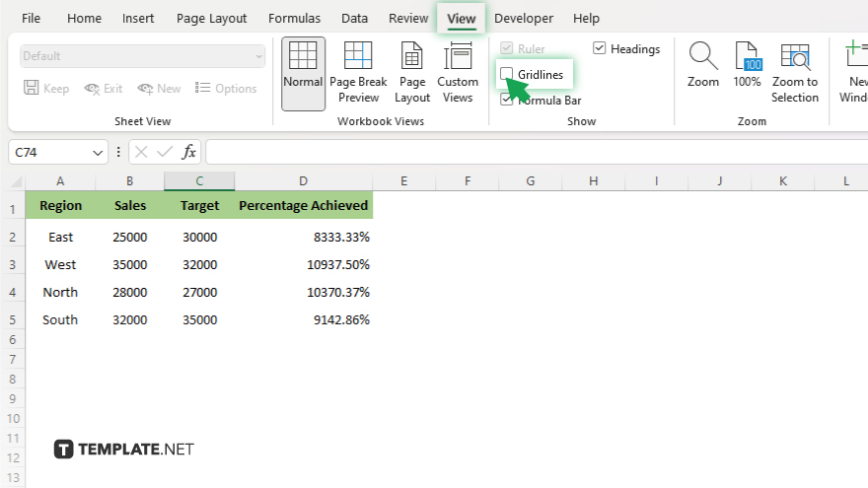Select column E header
Image resolution: width=868 pixels, height=488 pixels.
click(404, 181)
